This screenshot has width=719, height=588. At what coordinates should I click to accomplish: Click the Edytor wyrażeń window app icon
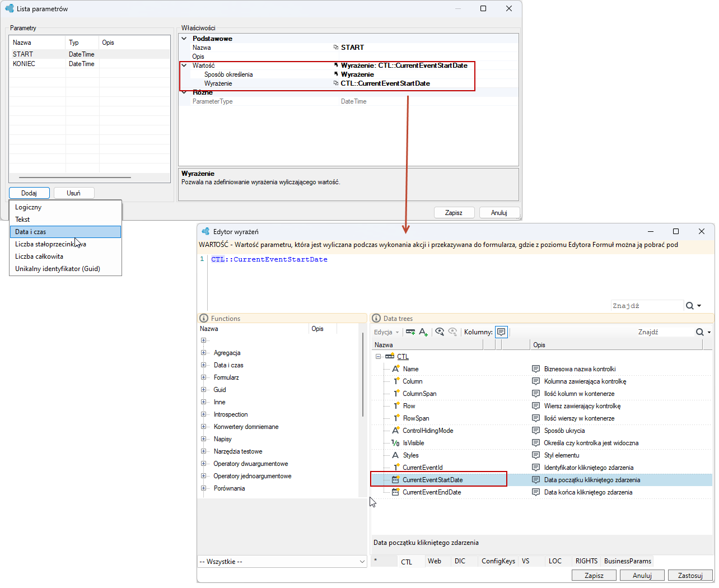(206, 231)
